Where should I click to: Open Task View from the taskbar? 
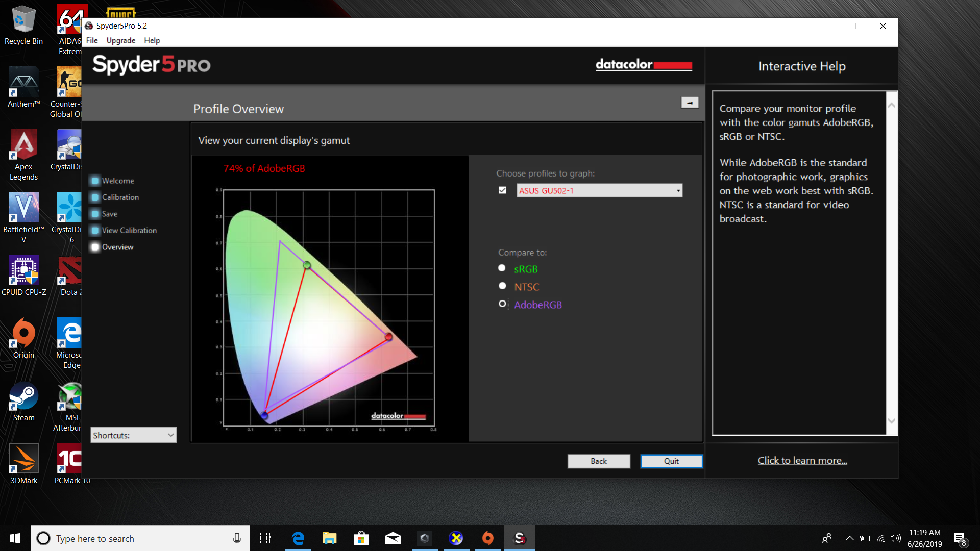click(x=265, y=538)
